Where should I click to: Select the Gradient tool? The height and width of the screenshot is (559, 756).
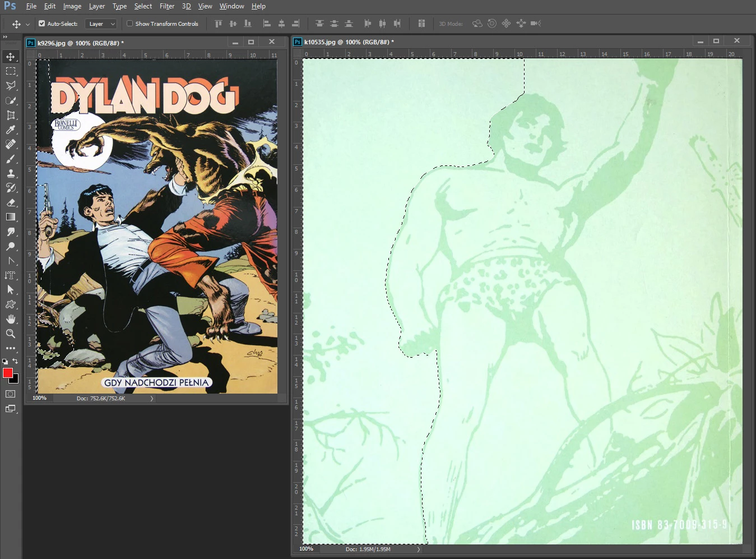(11, 217)
